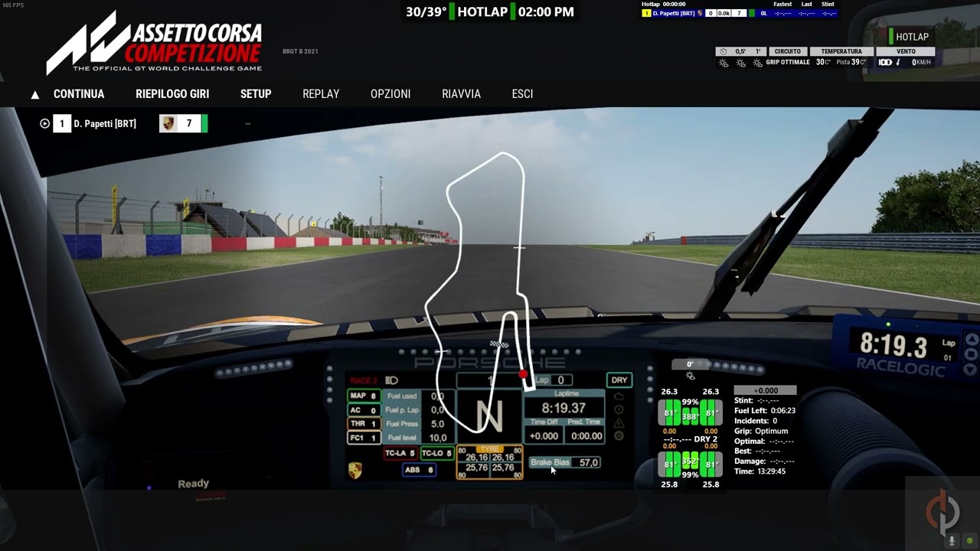Viewport: 980px width, 551px height.
Task: Click the 1' forecast weather icon
Action: (757, 63)
